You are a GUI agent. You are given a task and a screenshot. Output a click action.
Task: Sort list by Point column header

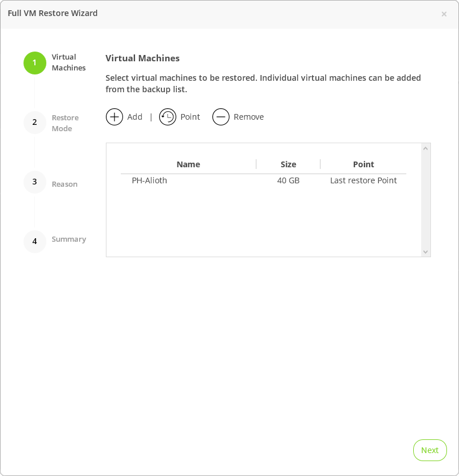click(363, 164)
